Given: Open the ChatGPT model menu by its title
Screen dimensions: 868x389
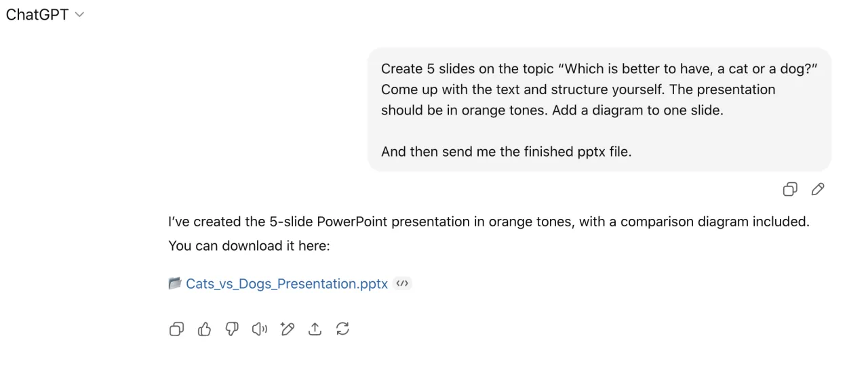Looking at the screenshot, I should (x=37, y=15).
